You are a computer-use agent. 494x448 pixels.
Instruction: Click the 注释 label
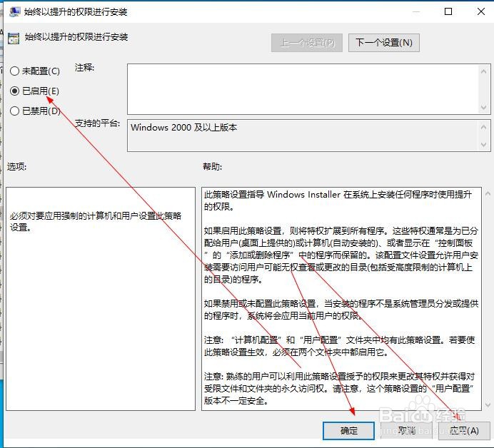click(84, 67)
